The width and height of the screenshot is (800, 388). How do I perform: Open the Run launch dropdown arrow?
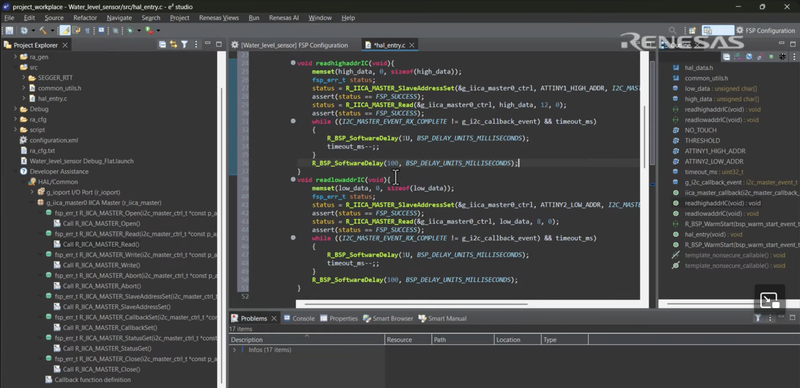pos(158,31)
